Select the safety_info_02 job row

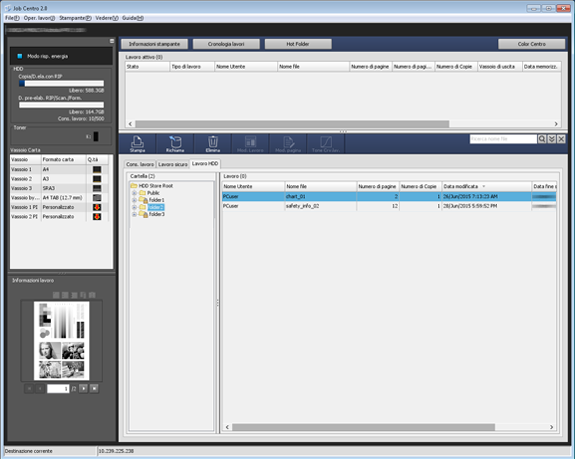pos(389,206)
